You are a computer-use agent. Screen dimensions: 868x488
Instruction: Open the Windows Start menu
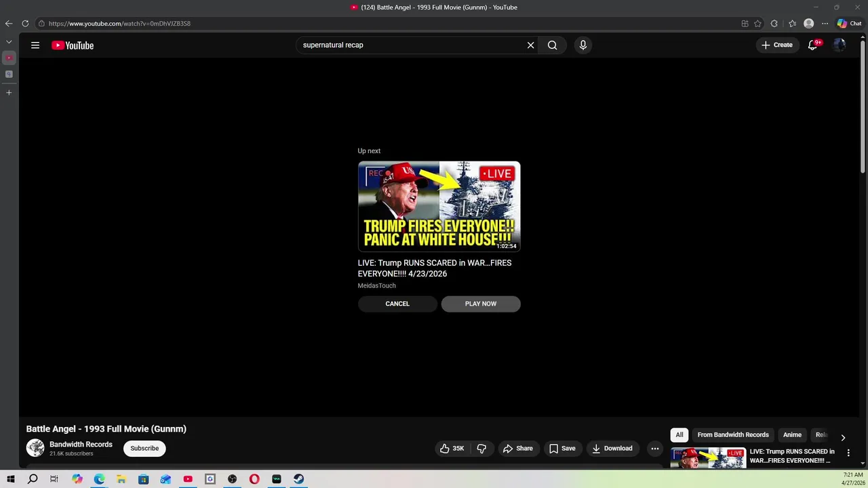tap(11, 479)
